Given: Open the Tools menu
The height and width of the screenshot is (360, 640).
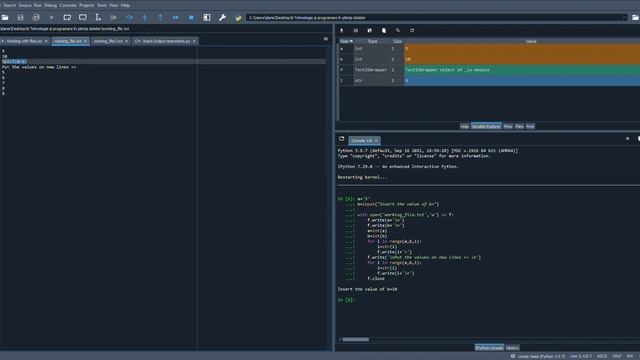Looking at the screenshot, I should [x=102, y=5].
